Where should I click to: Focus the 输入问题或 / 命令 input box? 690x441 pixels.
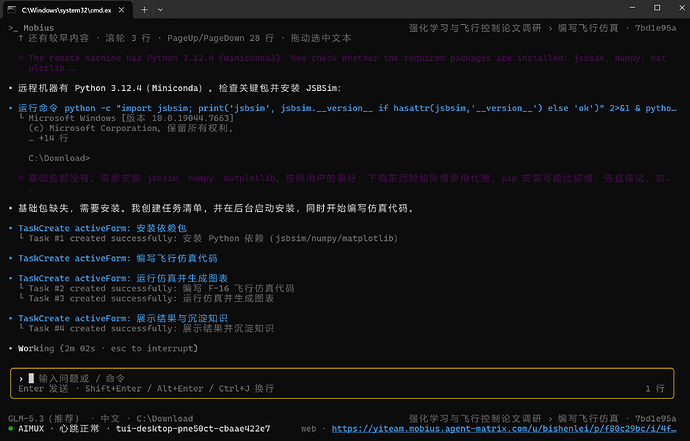342,383
